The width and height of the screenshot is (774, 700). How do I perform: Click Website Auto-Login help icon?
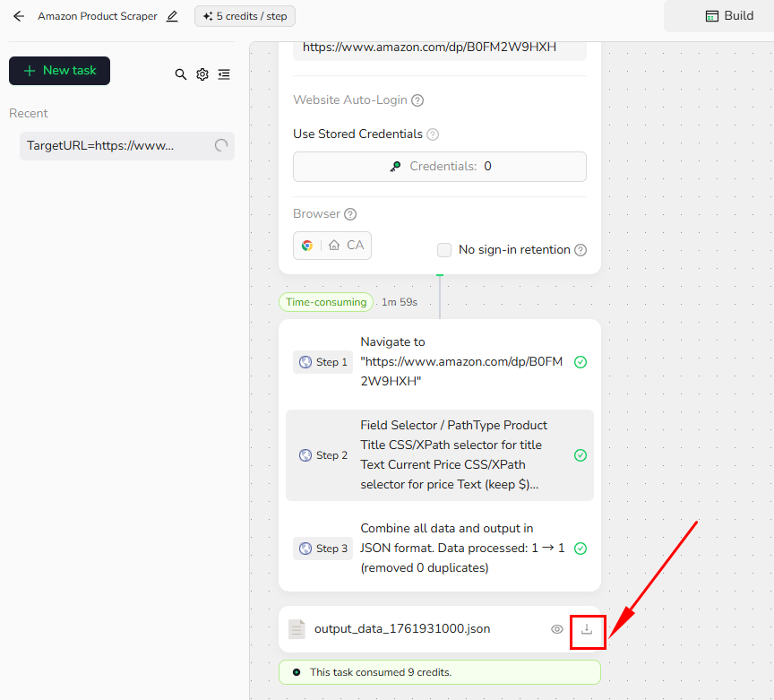click(417, 100)
